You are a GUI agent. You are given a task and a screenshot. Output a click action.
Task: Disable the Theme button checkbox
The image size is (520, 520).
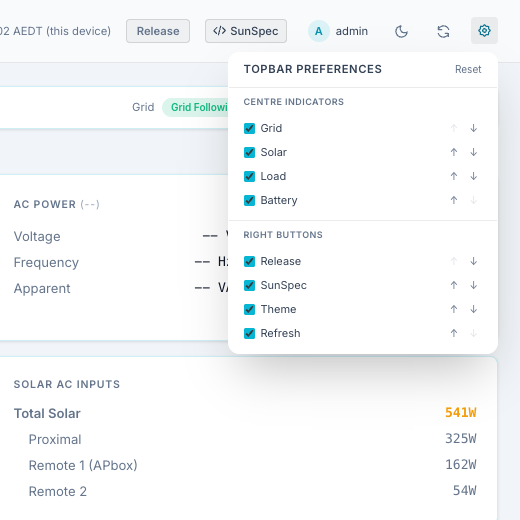[x=249, y=309]
